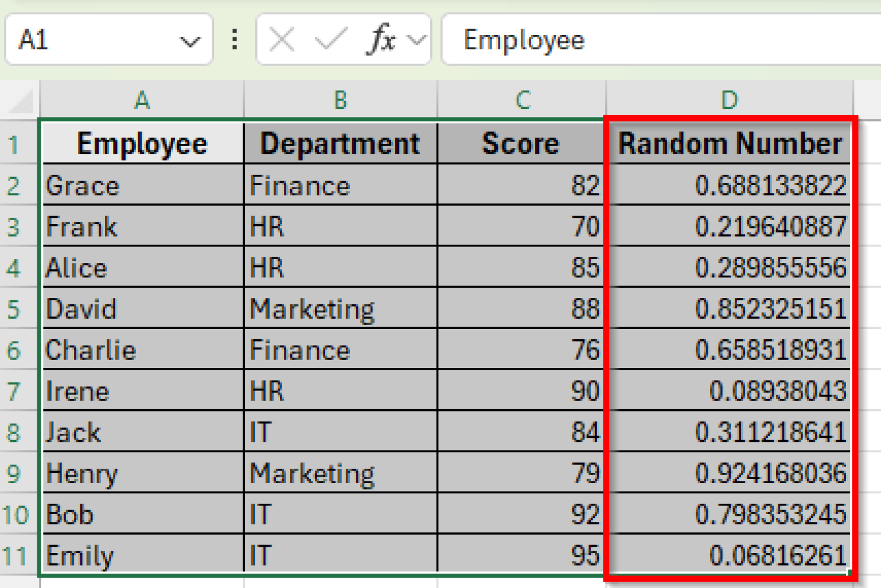The width and height of the screenshot is (881, 588).
Task: Click the Random Number header cell
Action: [x=729, y=144]
